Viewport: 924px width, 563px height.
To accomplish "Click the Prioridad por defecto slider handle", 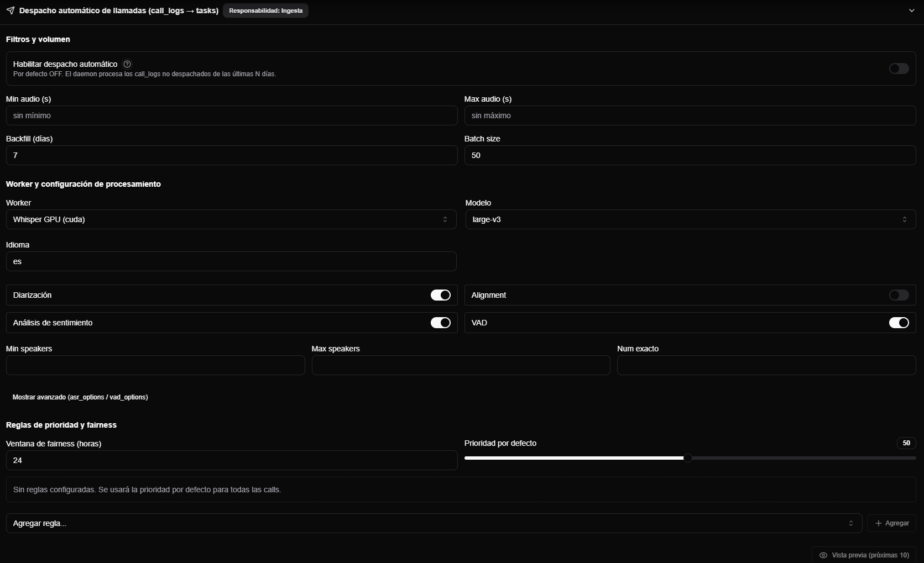I will point(687,458).
